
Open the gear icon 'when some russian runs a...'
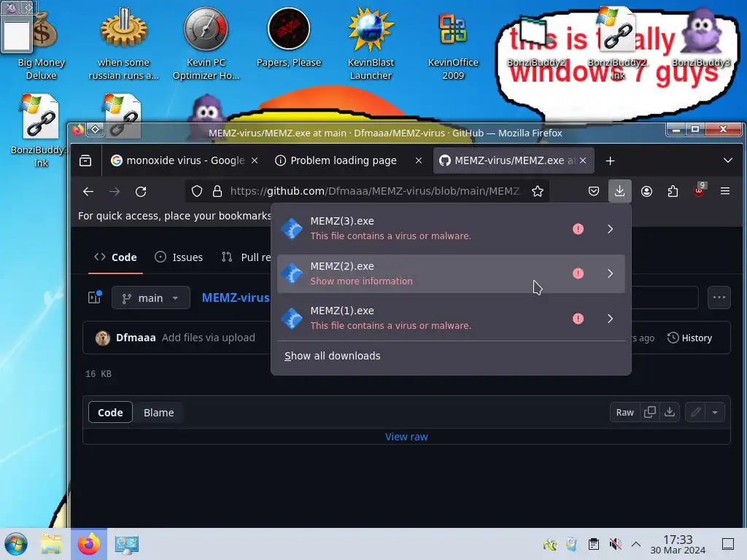pos(123,43)
